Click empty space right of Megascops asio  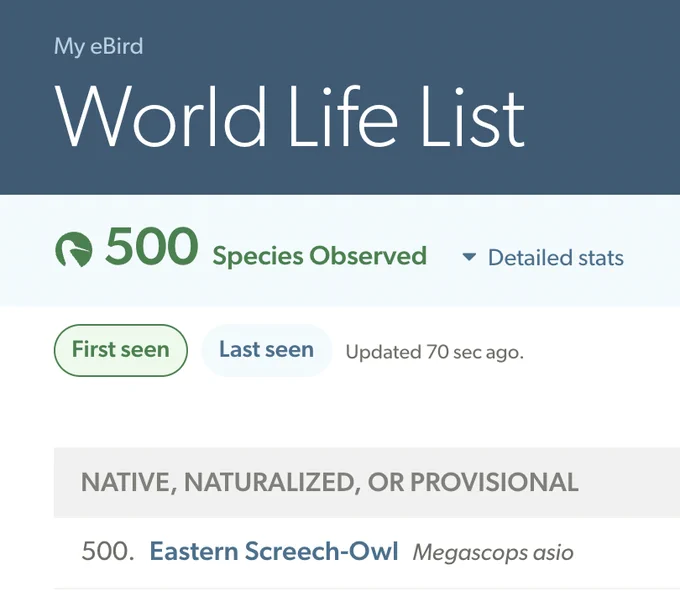(627, 553)
